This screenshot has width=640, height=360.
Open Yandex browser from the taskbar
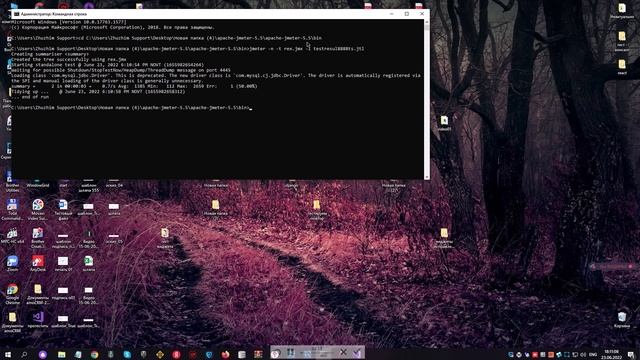176,354
